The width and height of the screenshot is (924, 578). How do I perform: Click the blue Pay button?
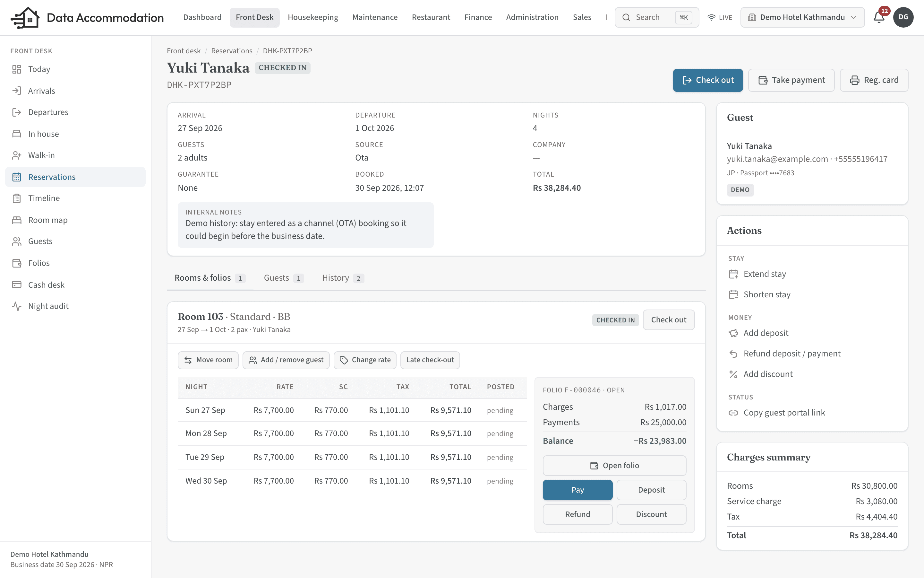[577, 490]
